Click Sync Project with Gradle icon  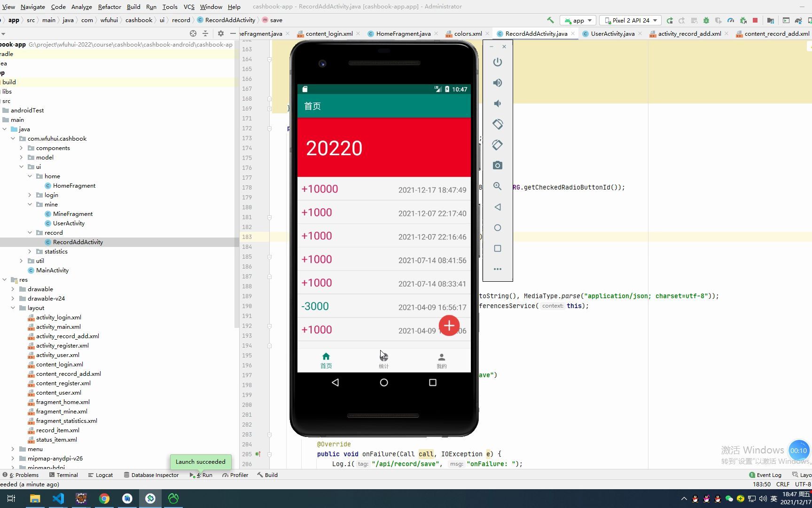click(x=798, y=20)
